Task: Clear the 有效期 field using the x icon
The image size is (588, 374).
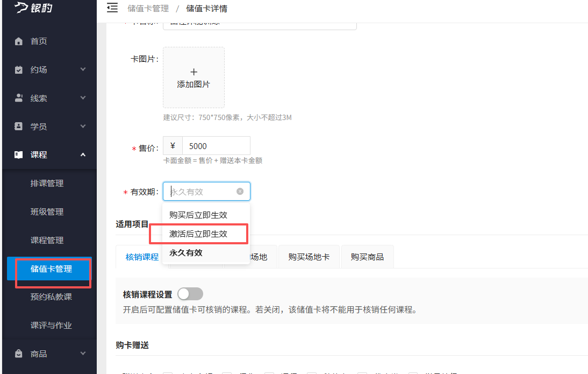Action: (240, 191)
